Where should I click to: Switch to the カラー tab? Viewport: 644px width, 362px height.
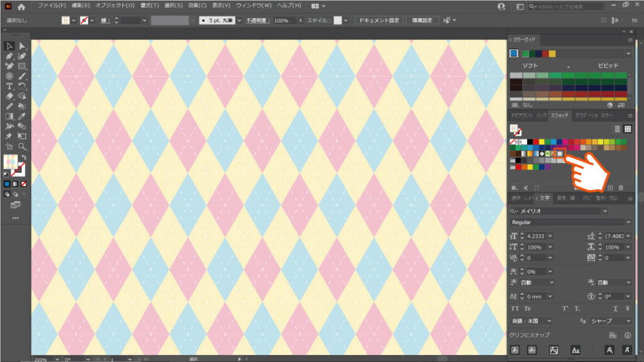pos(607,116)
